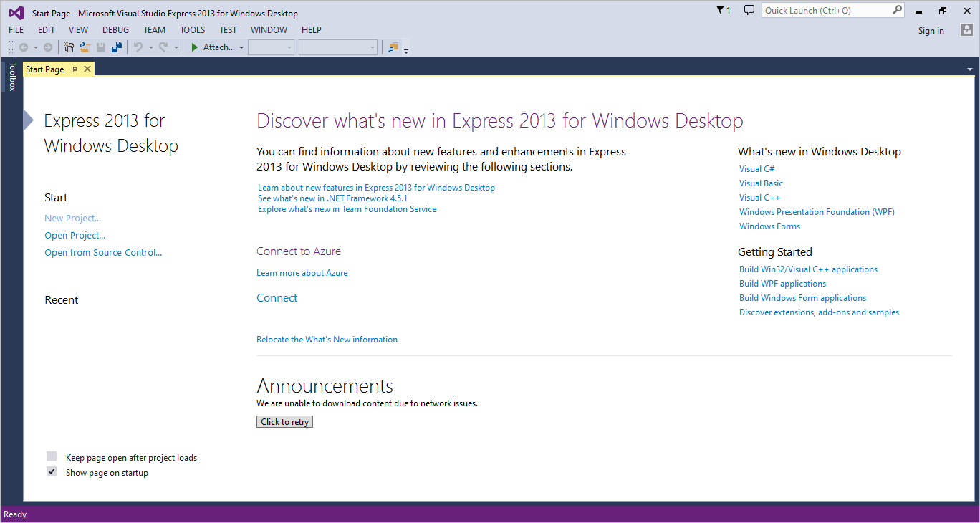Open the Solution Platforms combo box
This screenshot has height=523, width=980.
coord(338,47)
